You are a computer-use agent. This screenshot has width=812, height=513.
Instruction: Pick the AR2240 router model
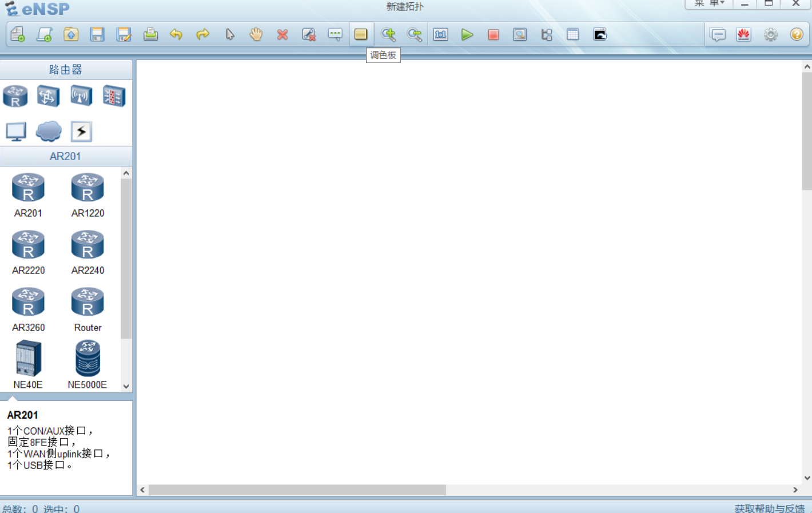point(87,253)
